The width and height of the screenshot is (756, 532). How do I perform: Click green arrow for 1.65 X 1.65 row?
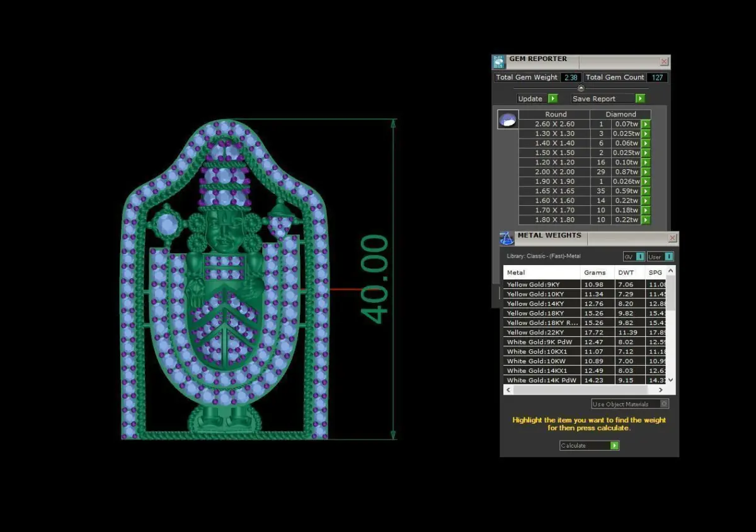click(646, 191)
